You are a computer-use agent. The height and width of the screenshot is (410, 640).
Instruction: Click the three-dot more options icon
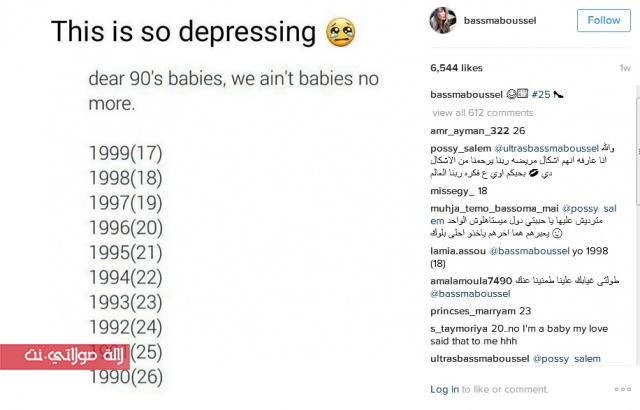622,390
